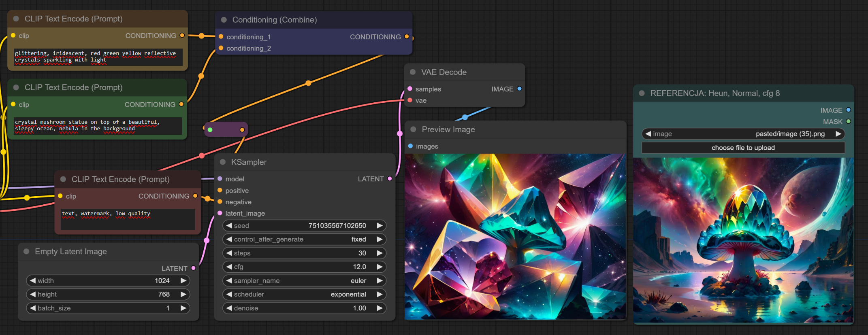
Task: Select next image file with right arrow
Action: pyautogui.click(x=838, y=134)
